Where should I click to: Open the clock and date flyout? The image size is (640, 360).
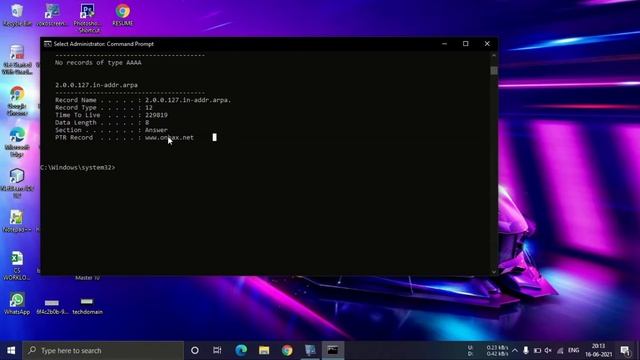[x=598, y=350]
